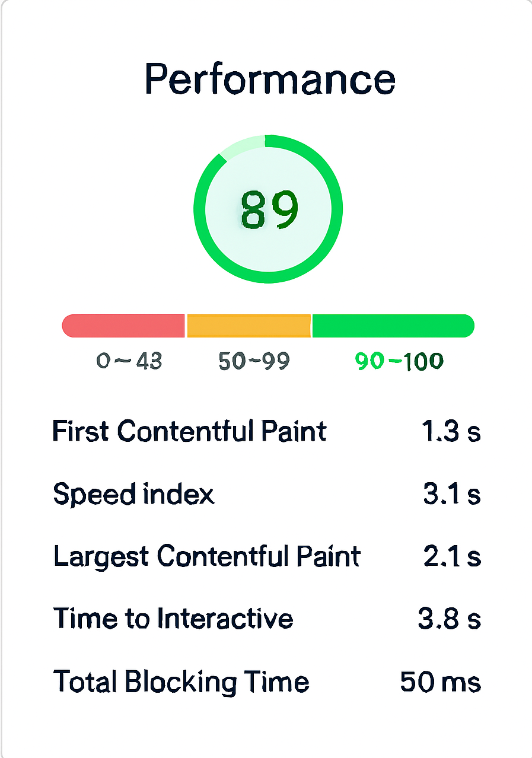Click the green 90~100 range label
Viewport: 532px width, 758px height.
pyautogui.click(x=399, y=361)
